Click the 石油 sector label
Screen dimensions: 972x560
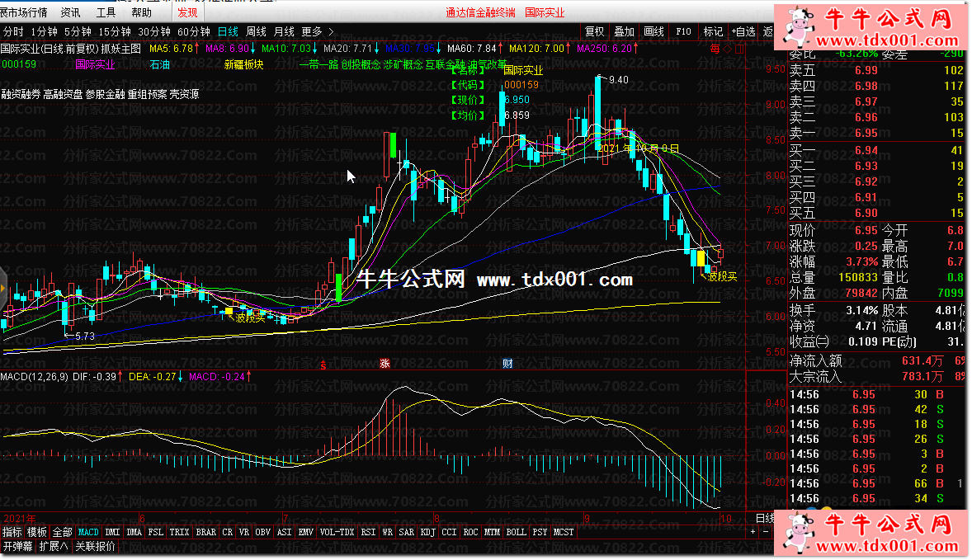[x=160, y=64]
